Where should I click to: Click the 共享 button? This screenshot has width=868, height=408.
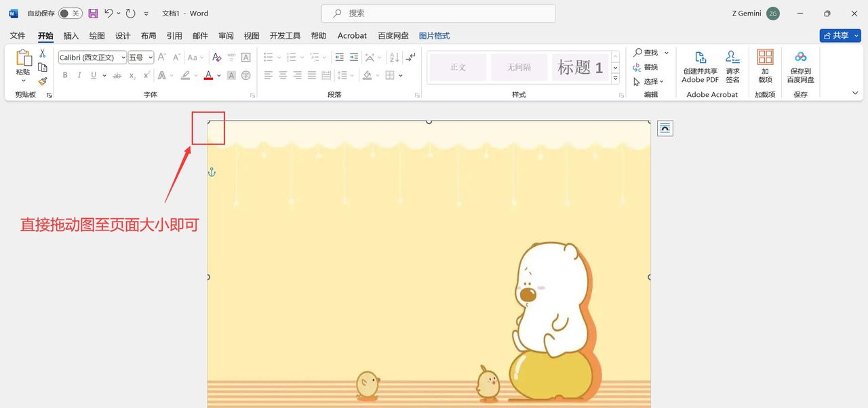pos(840,35)
